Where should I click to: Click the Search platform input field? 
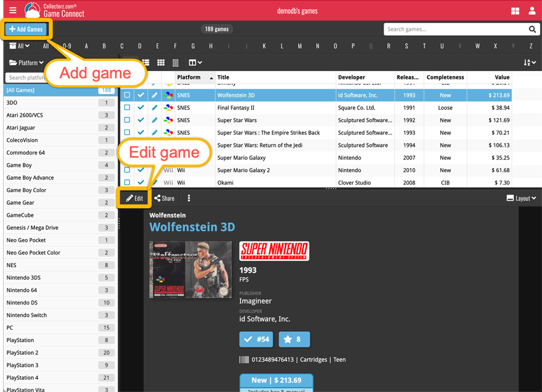26,78
